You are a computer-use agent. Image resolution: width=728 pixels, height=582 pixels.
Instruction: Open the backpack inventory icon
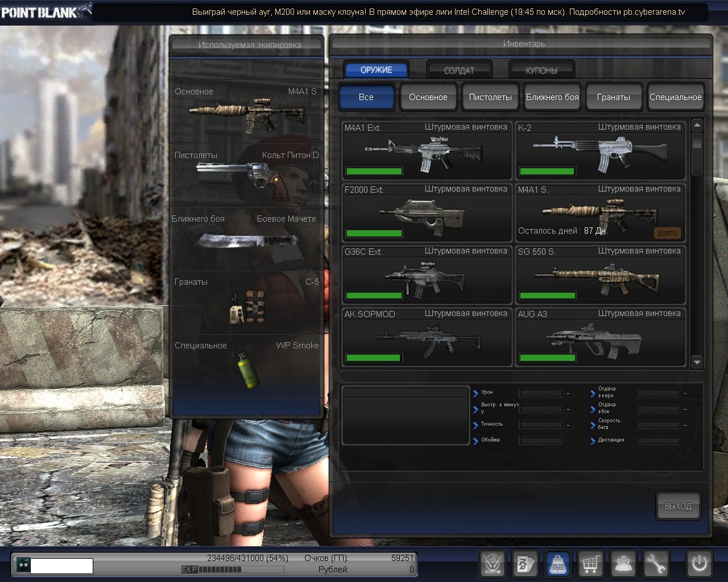557,564
